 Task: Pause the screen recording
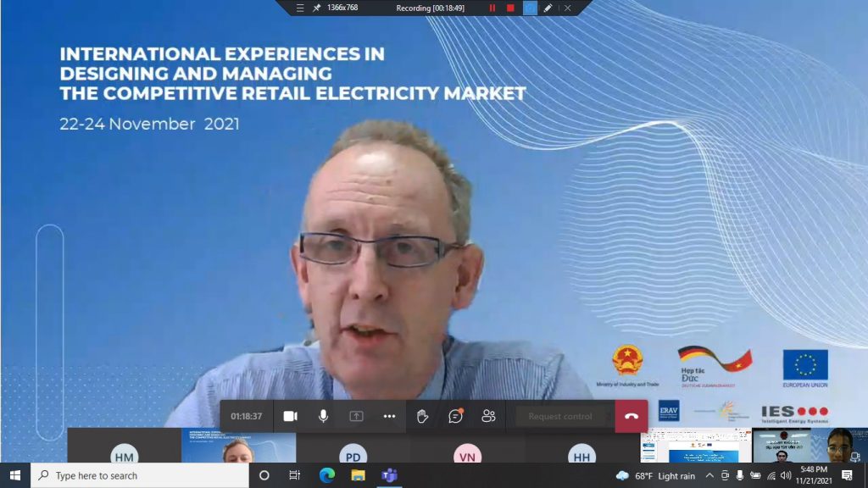pyautogui.click(x=492, y=8)
